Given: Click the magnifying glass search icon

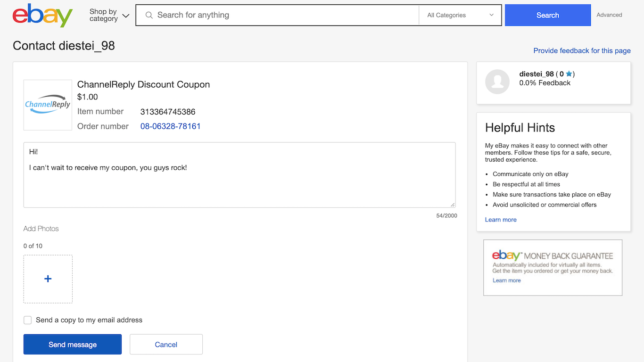Looking at the screenshot, I should 149,15.
